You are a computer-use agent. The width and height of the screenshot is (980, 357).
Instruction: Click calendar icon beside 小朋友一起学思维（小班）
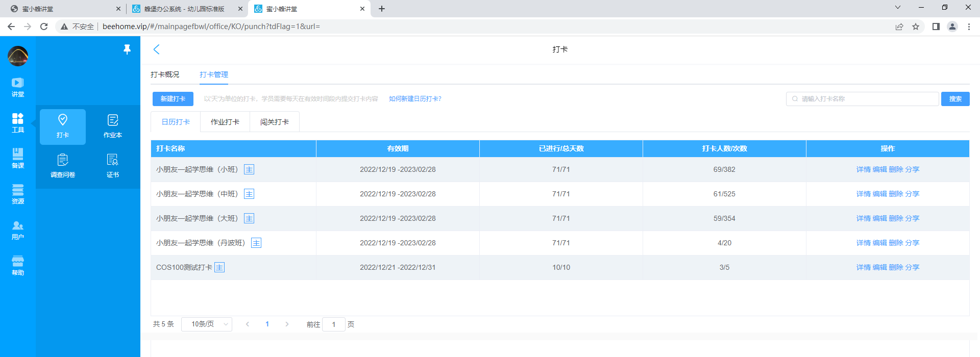pos(249,169)
